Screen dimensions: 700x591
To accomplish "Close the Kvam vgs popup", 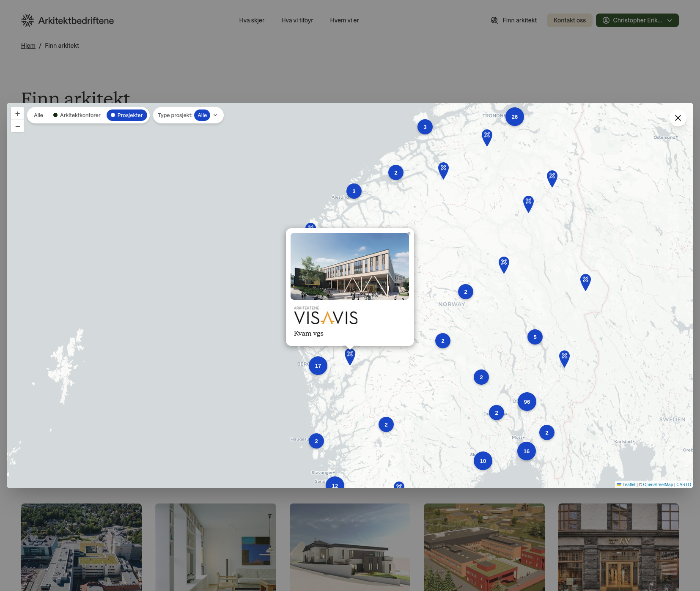I will click(x=409, y=233).
